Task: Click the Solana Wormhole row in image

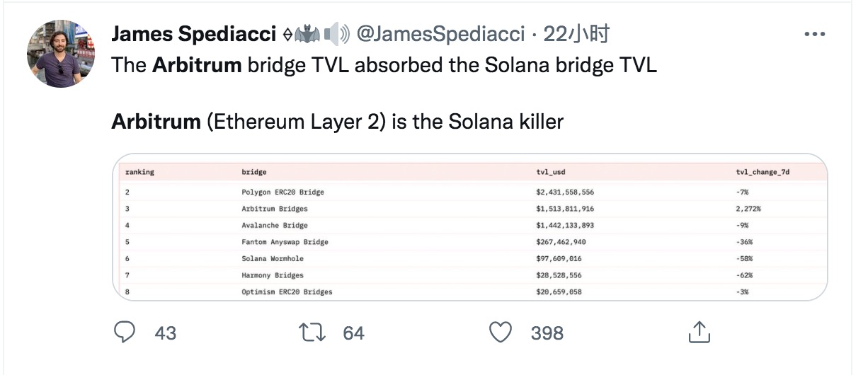Action: (470, 258)
